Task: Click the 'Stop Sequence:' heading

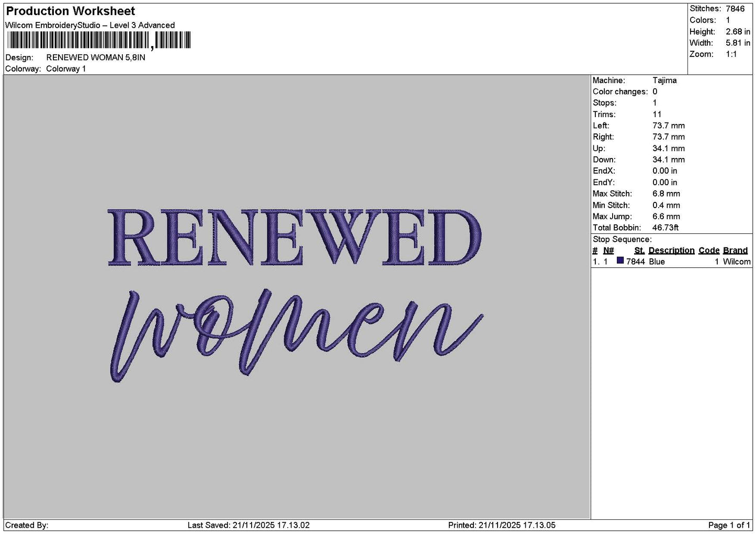Action: click(x=622, y=240)
